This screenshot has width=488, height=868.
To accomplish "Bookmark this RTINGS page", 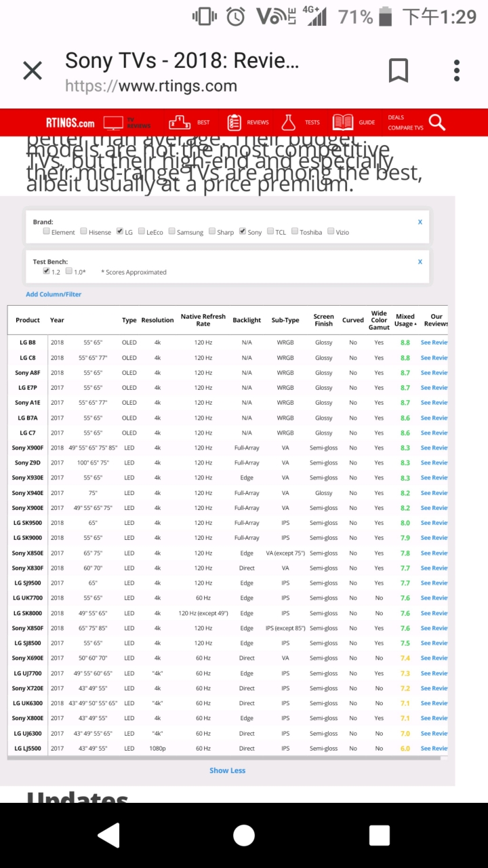I will tap(399, 71).
